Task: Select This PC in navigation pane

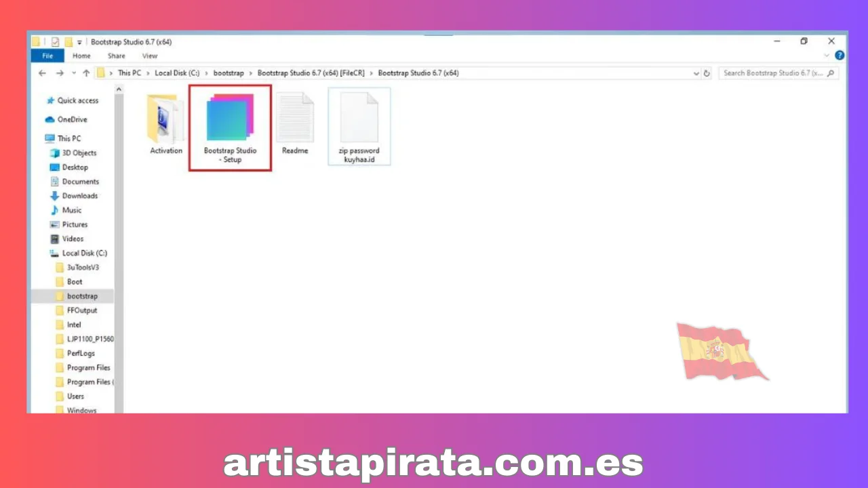Action: click(62, 138)
